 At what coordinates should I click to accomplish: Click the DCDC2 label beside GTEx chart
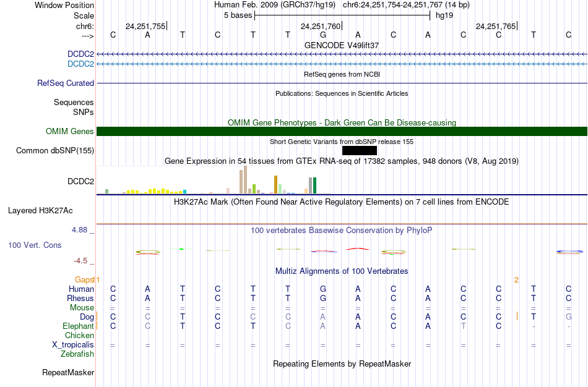80,181
